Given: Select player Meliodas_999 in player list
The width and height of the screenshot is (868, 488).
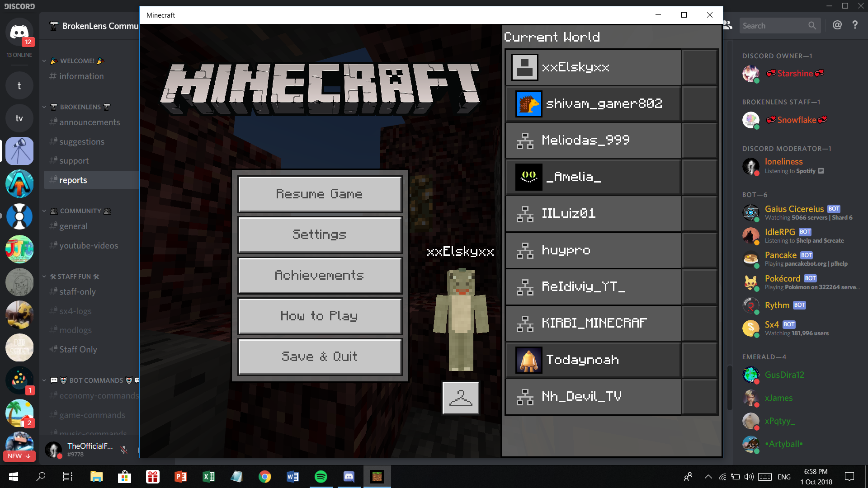Looking at the screenshot, I should (x=593, y=141).
